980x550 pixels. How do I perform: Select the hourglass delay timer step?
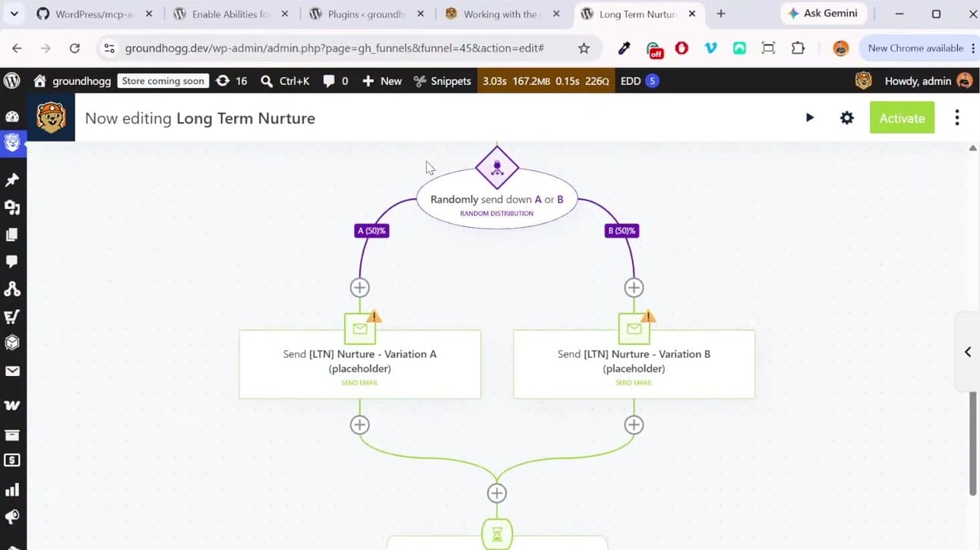[x=497, y=535]
